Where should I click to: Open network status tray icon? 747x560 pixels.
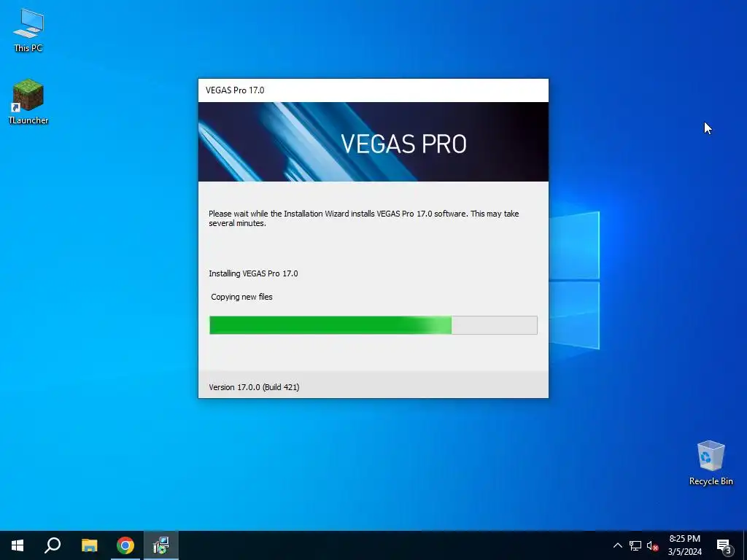pyautogui.click(x=635, y=545)
